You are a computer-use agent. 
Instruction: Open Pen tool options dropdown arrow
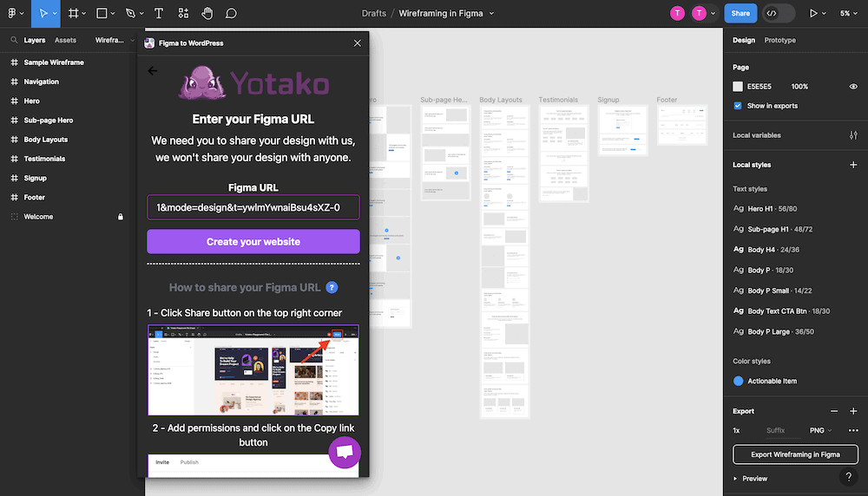141,14
